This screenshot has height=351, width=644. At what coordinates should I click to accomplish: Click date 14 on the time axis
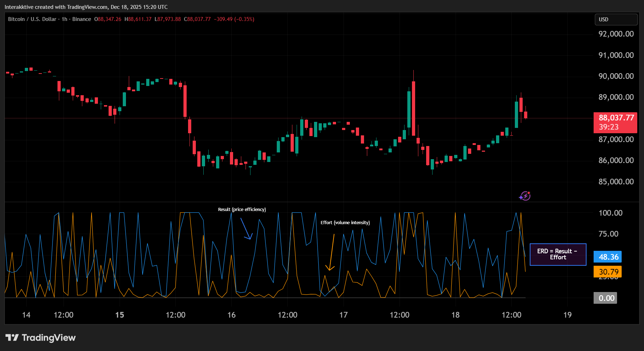26,315
